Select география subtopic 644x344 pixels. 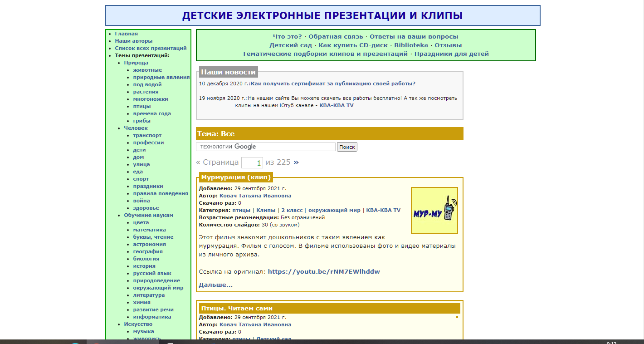(148, 251)
